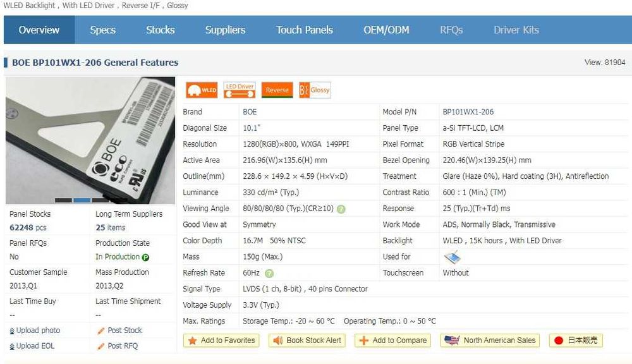This screenshot has width=632, height=364.
Task: Open the Upload photo link
Action: click(39, 331)
